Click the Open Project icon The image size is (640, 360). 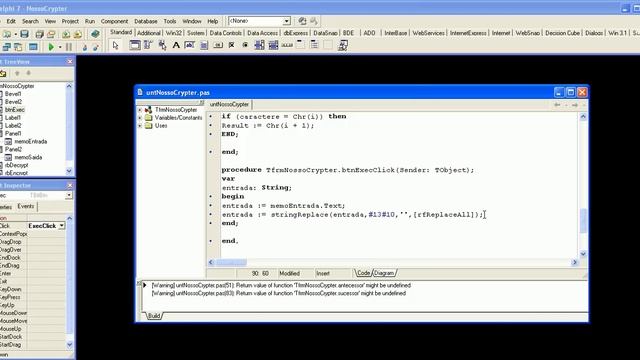tap(51, 34)
